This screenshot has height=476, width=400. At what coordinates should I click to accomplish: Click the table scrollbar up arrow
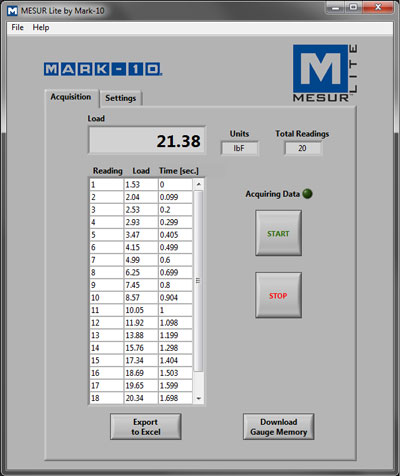pyautogui.click(x=198, y=184)
